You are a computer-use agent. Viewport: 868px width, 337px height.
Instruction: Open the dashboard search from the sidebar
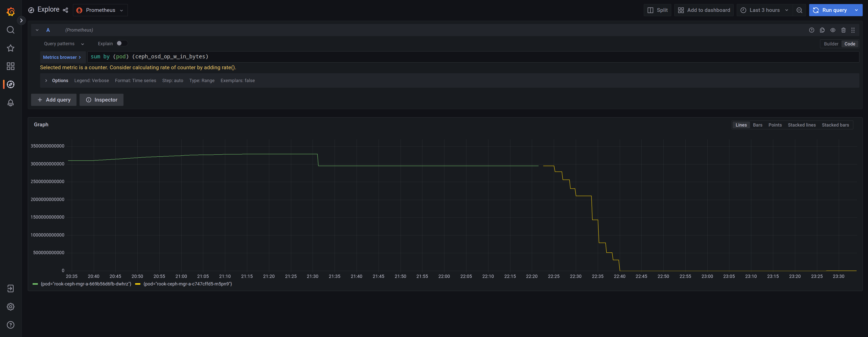point(10,30)
